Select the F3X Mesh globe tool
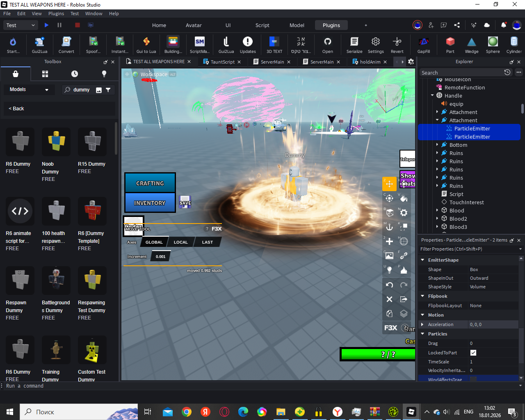This screenshot has height=420, width=525. coord(404,241)
